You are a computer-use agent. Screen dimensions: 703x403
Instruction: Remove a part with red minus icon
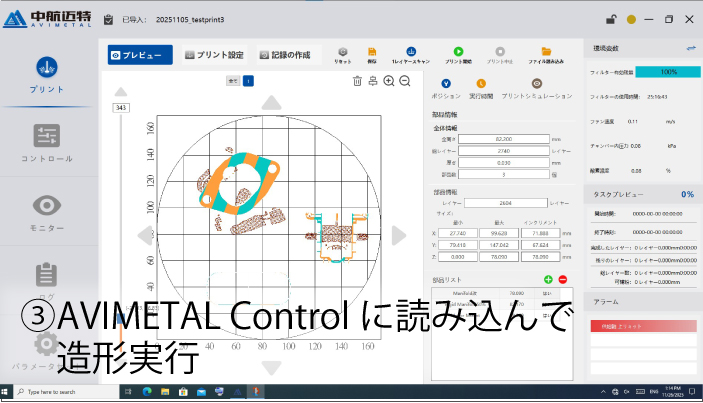[x=563, y=279]
